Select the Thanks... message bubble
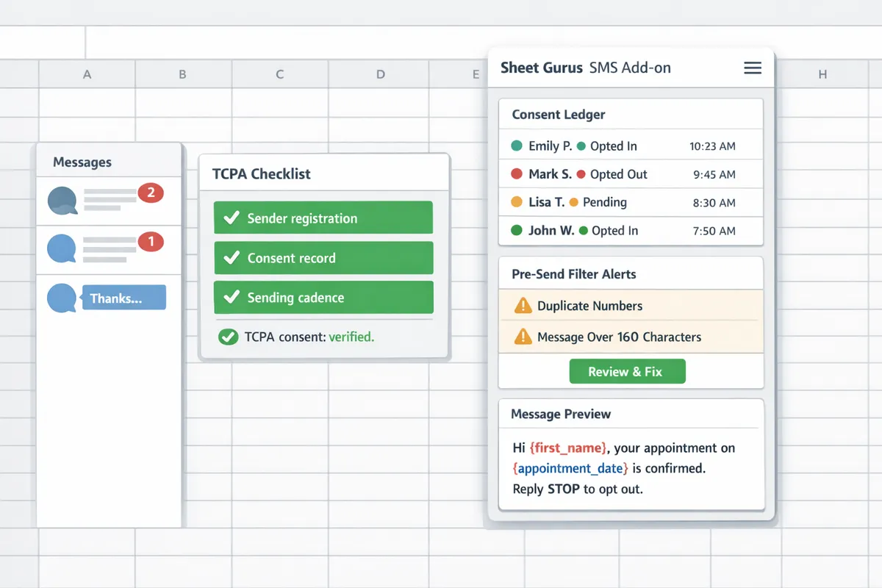882x588 pixels. (x=123, y=298)
